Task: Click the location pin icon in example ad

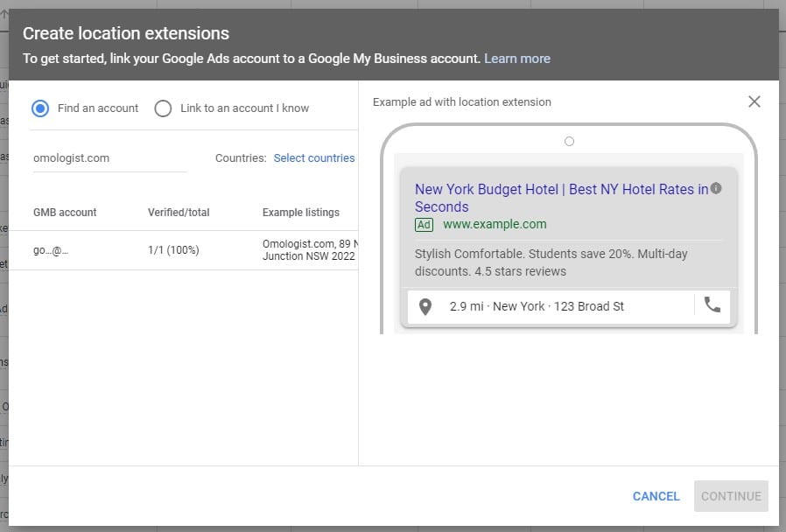Action: click(x=425, y=306)
